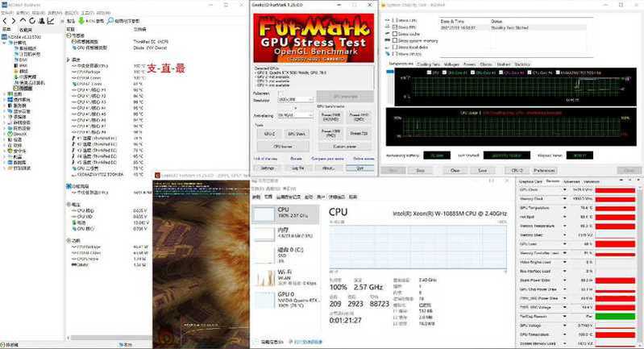Click the Back arrow in AIDA64 toolbar
This screenshot has width=644, height=349.
click(x=5, y=20)
